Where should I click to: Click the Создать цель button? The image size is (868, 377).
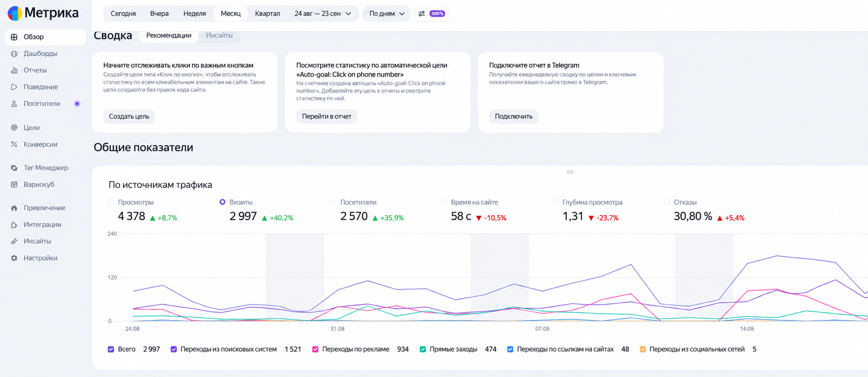(129, 116)
